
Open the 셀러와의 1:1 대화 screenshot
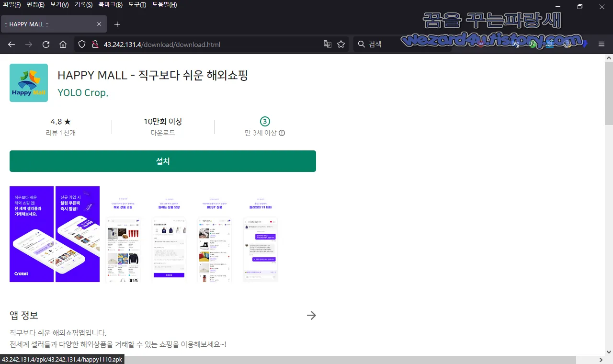(x=261, y=234)
